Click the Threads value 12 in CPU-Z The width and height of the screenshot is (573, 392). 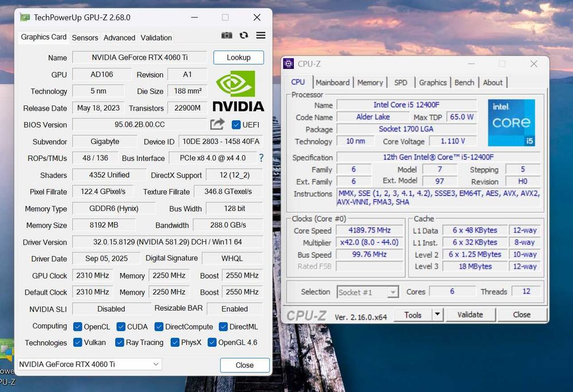(526, 291)
